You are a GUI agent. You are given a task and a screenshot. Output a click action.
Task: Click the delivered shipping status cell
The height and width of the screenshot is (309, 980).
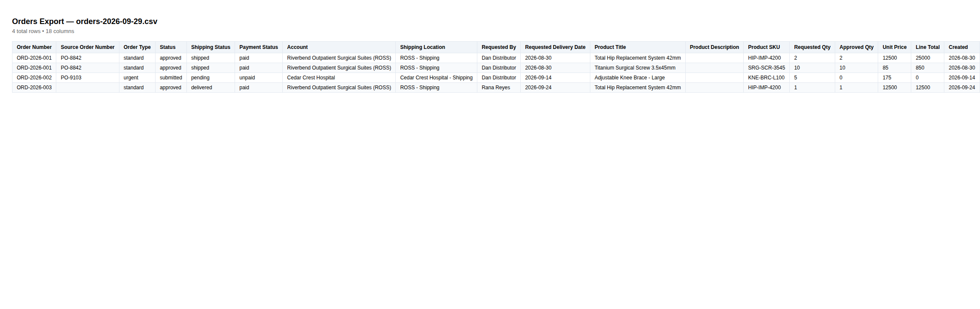tap(211, 88)
